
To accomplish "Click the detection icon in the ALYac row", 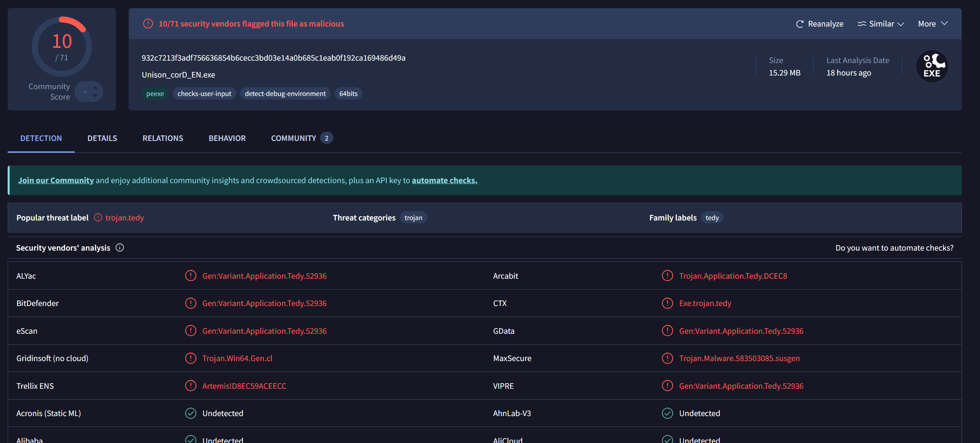I will tap(190, 276).
